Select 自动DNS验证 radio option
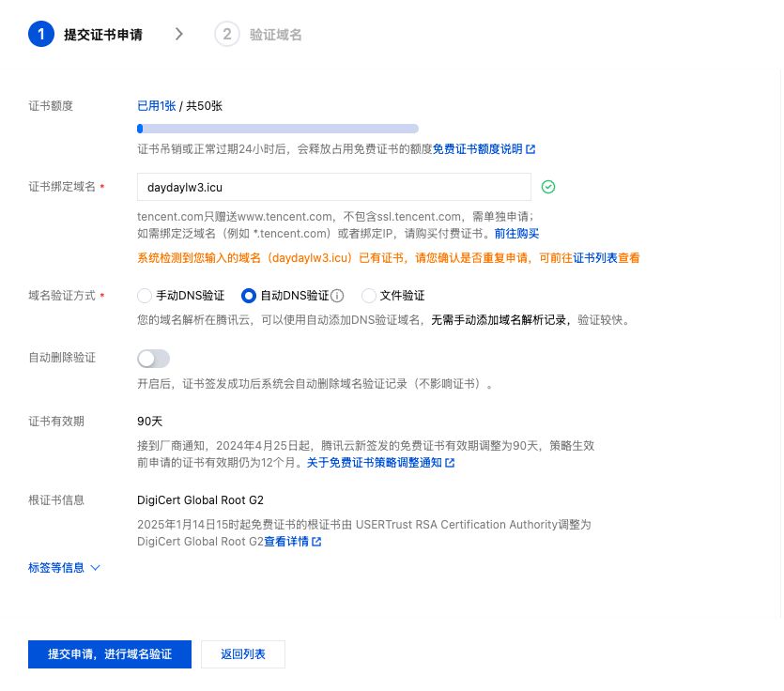Viewport: 784px width, 691px height. pyautogui.click(x=249, y=296)
